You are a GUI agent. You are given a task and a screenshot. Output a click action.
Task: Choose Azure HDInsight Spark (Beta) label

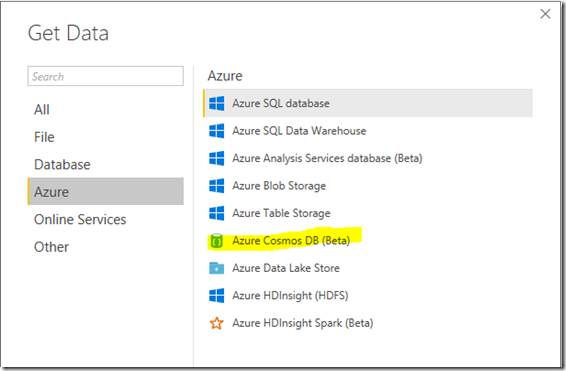click(303, 323)
